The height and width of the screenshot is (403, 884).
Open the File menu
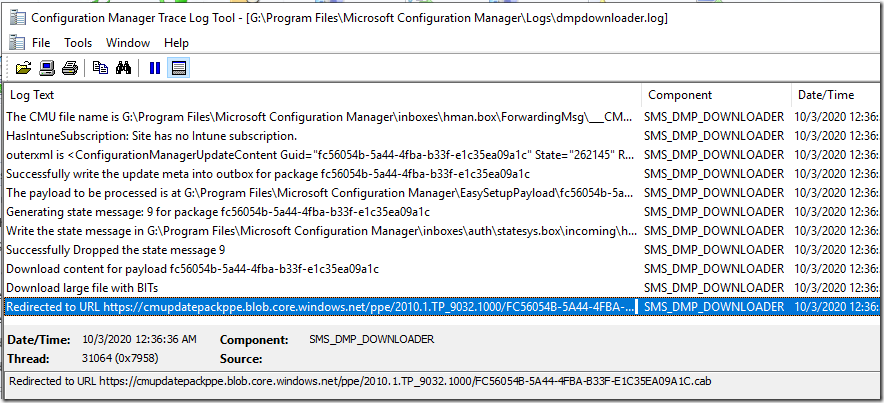coord(41,43)
